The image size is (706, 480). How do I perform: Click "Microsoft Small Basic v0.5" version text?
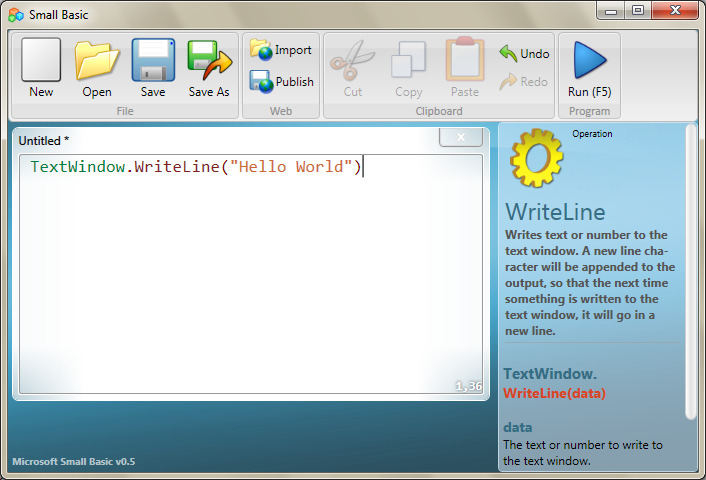point(73,462)
